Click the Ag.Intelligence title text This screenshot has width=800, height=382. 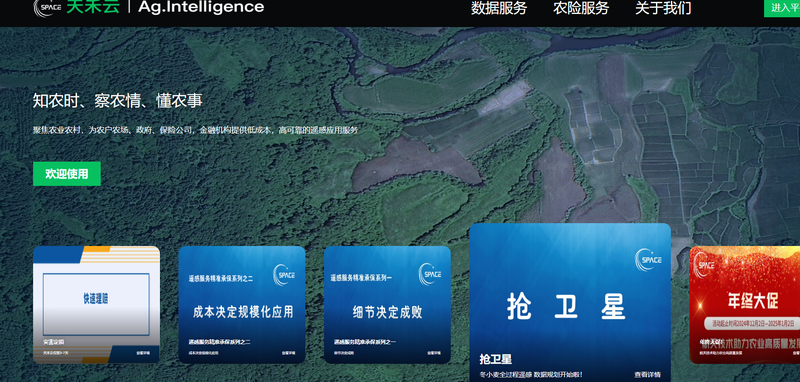pos(201,7)
